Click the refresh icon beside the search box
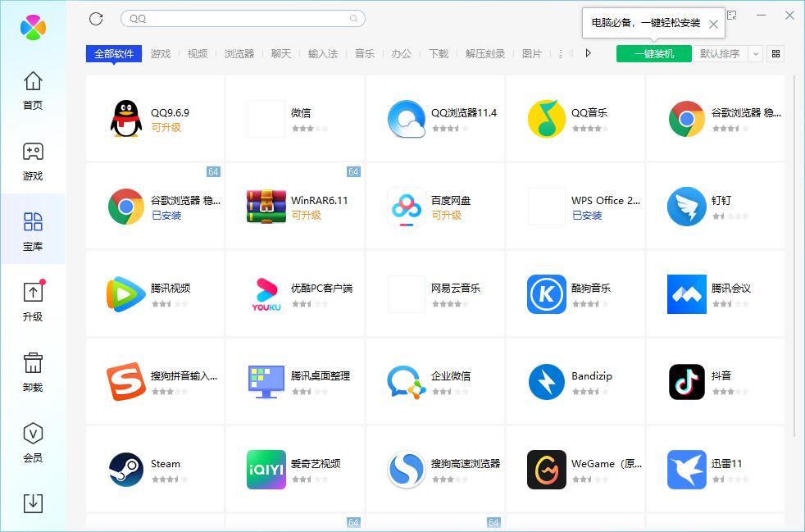This screenshot has height=532, width=805. pyautogui.click(x=96, y=19)
